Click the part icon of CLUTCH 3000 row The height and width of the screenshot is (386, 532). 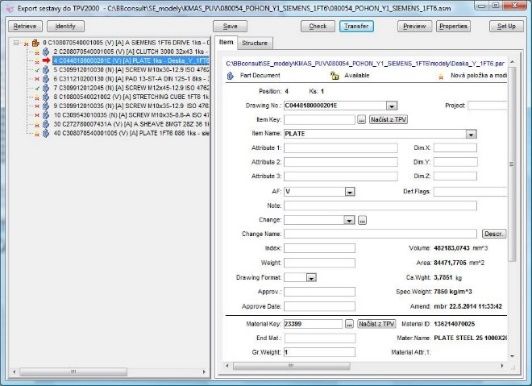pyautogui.click(x=46, y=52)
